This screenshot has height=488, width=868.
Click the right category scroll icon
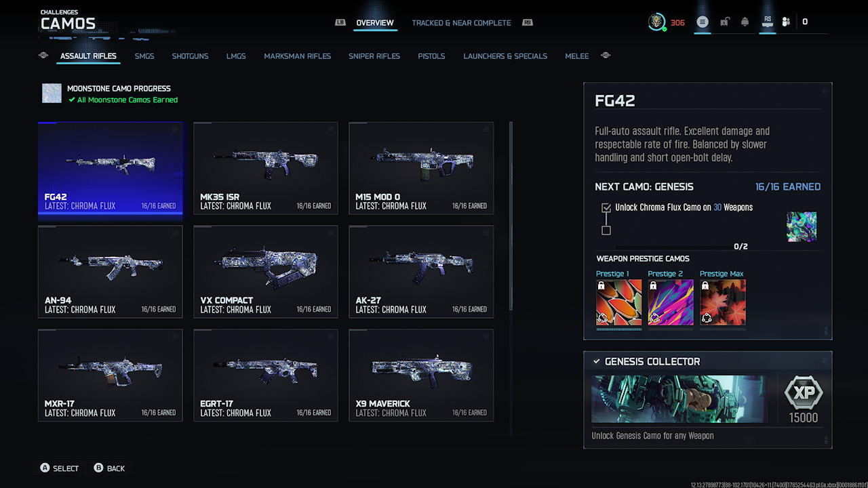point(606,56)
